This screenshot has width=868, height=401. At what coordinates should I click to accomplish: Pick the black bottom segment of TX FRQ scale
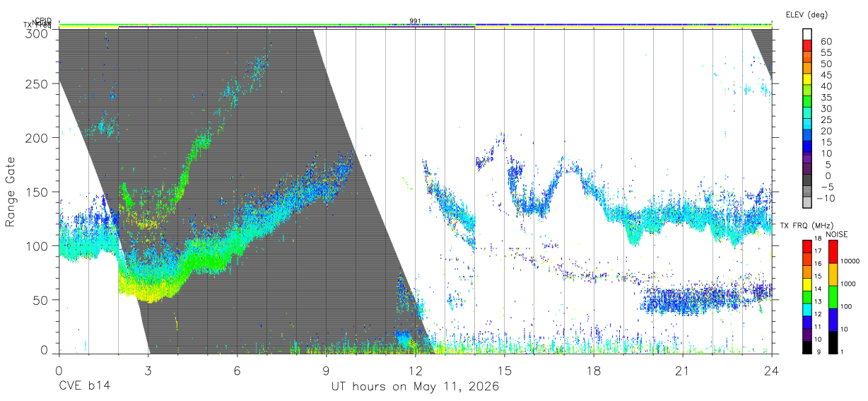(x=807, y=346)
